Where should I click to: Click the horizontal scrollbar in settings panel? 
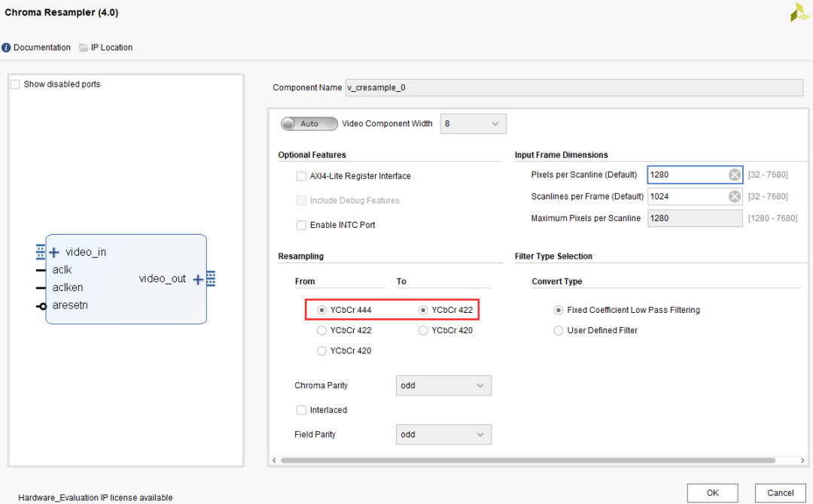pyautogui.click(x=527, y=460)
